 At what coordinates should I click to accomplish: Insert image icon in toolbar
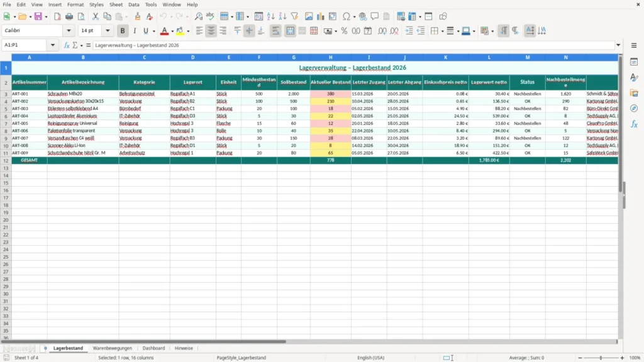(x=309, y=16)
